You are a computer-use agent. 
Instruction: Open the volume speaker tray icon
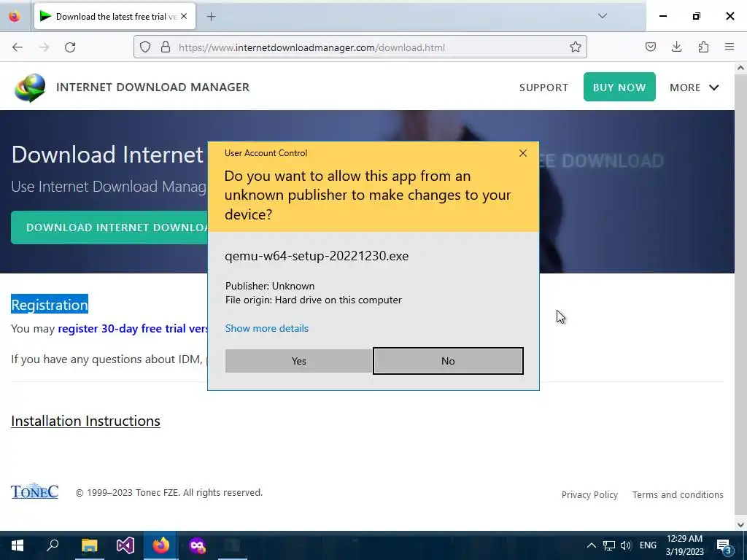626,545
